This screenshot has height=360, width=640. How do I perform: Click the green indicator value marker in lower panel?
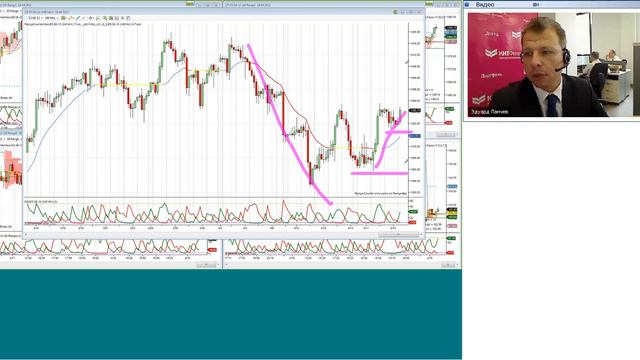tap(413, 212)
